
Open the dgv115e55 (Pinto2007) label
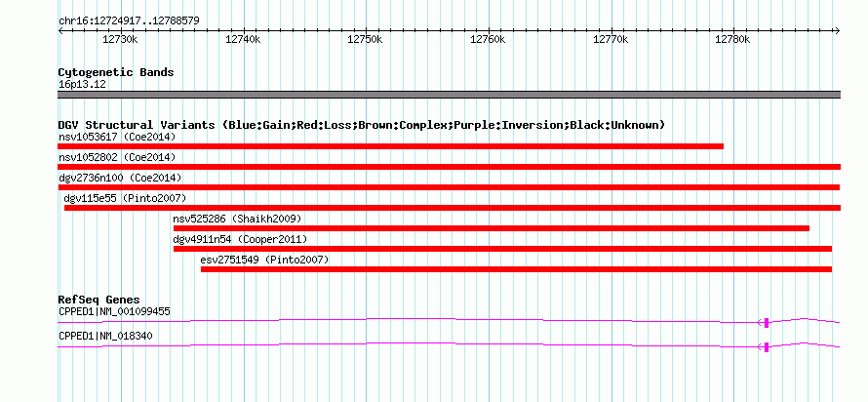[125, 198]
